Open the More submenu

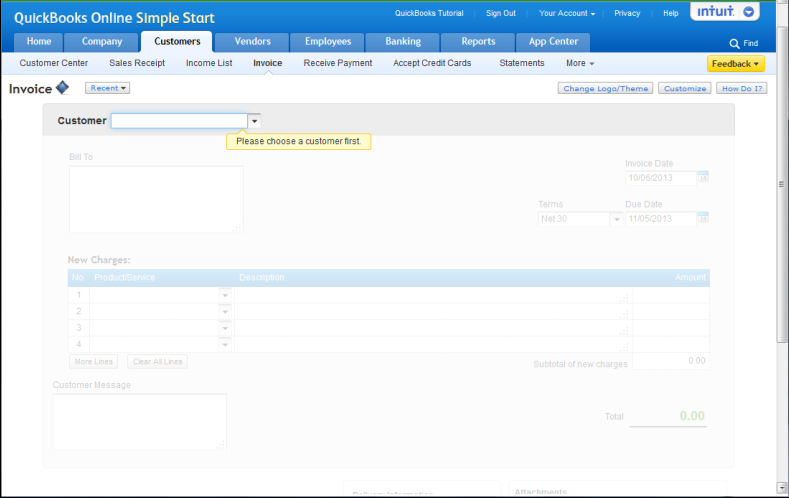(580, 63)
